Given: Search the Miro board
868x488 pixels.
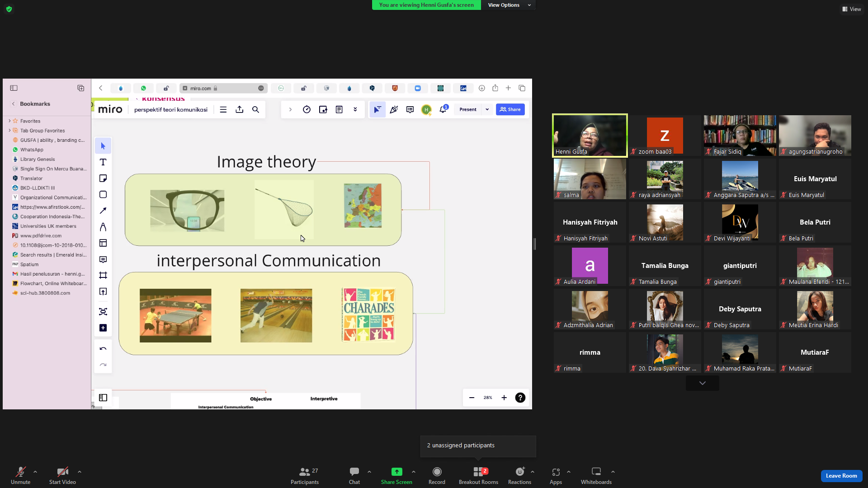Looking at the screenshot, I should point(256,109).
